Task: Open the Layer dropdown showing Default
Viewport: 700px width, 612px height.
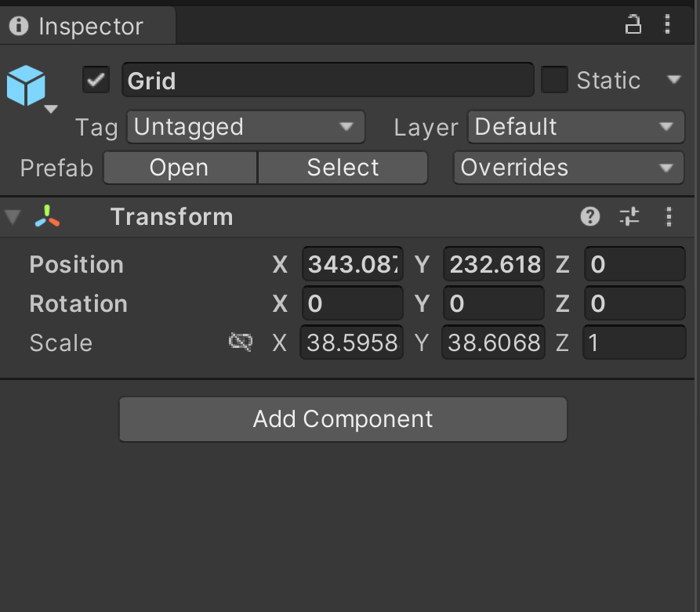Action: 576,127
